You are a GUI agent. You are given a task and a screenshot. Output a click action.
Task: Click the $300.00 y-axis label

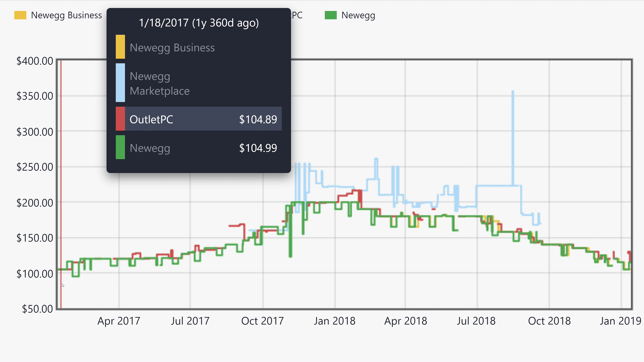pos(35,132)
